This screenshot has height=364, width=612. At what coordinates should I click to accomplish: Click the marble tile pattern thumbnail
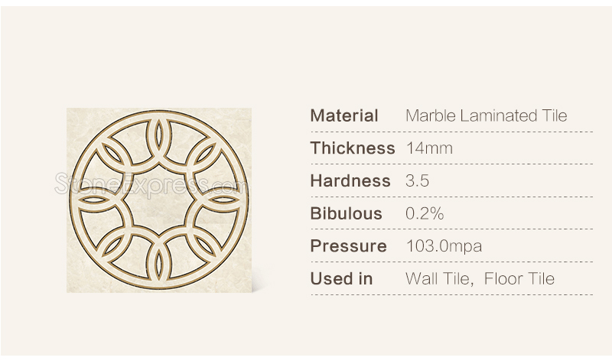pyautogui.click(x=159, y=200)
